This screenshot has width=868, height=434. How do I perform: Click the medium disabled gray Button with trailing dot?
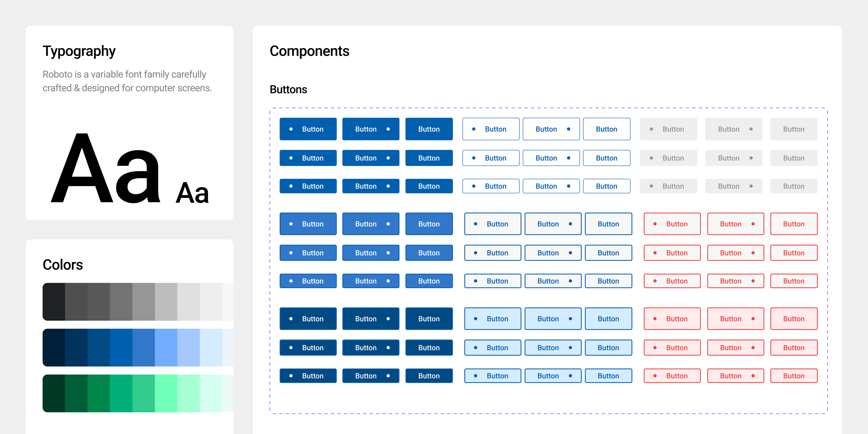click(x=734, y=158)
